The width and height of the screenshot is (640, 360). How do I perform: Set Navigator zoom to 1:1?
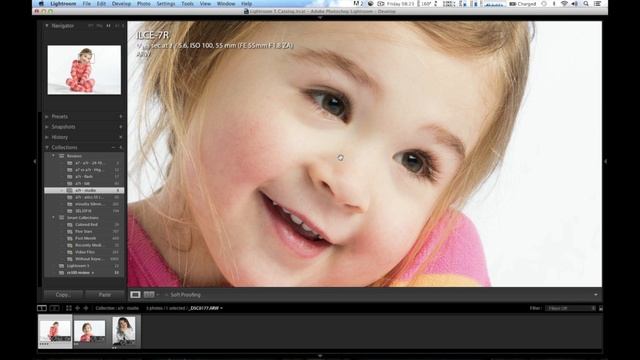point(109,26)
